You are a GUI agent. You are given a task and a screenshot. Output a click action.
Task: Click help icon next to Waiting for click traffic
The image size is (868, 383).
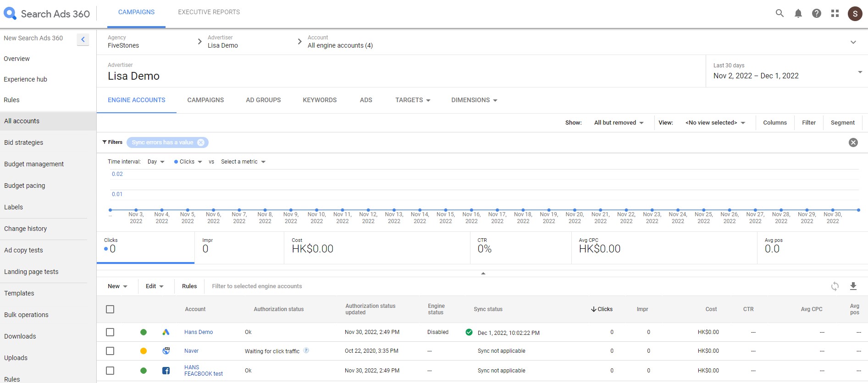click(x=306, y=350)
